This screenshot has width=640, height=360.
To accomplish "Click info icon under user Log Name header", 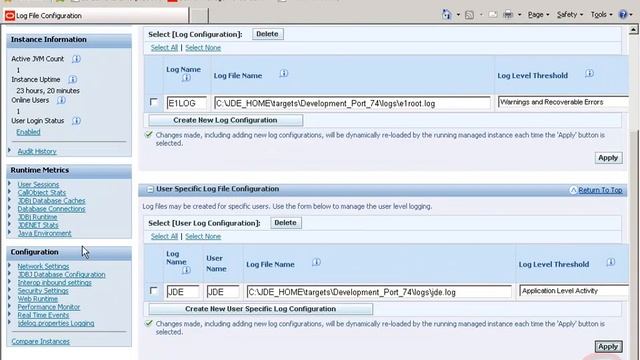I will point(186,270).
